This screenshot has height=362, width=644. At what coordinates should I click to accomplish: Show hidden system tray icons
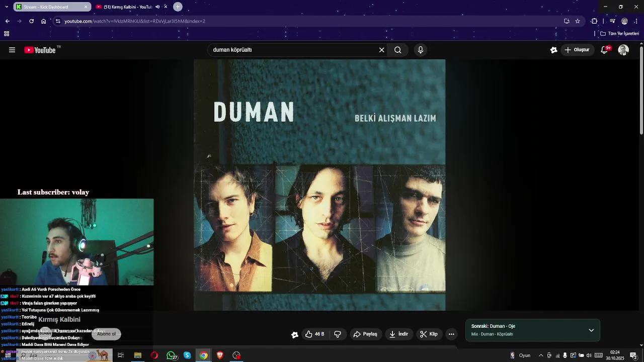click(541, 355)
